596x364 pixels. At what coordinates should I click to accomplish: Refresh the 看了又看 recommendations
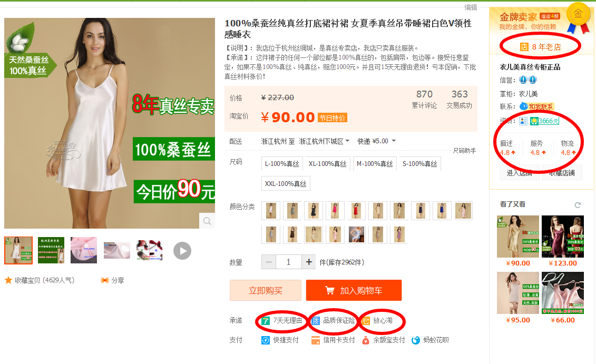[578, 205]
